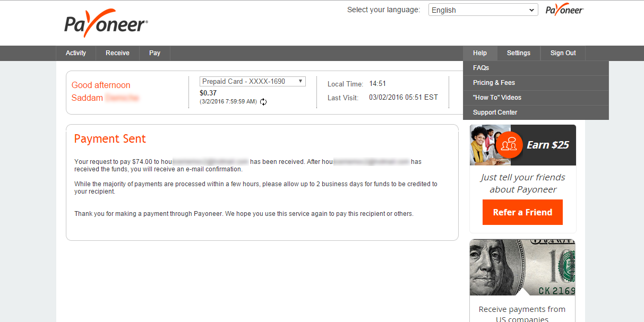
Task: Click the Local Time value 14:51
Action: pyautogui.click(x=377, y=84)
